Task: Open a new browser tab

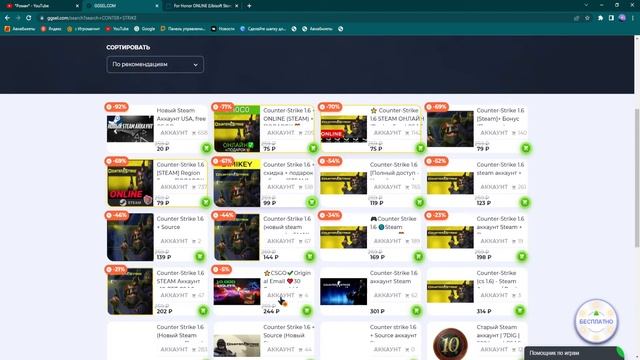Action: tap(249, 6)
